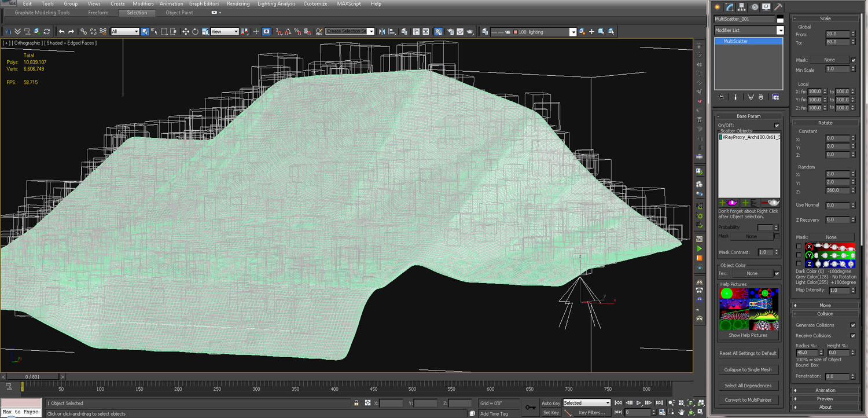This screenshot has width=868, height=418.
Task: Toggle the Base Param On/Off checkbox
Action: tap(777, 125)
